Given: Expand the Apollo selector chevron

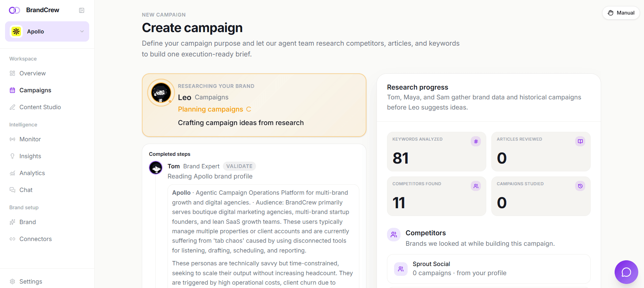Looking at the screenshot, I should [x=82, y=31].
